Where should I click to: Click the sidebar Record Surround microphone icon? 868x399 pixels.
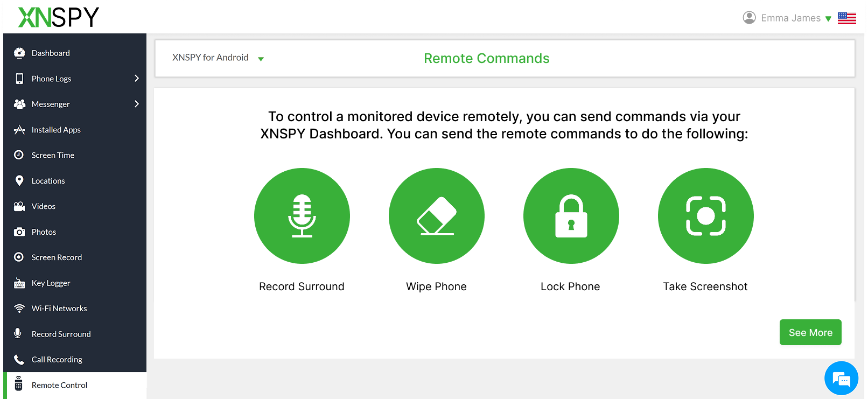(x=18, y=333)
